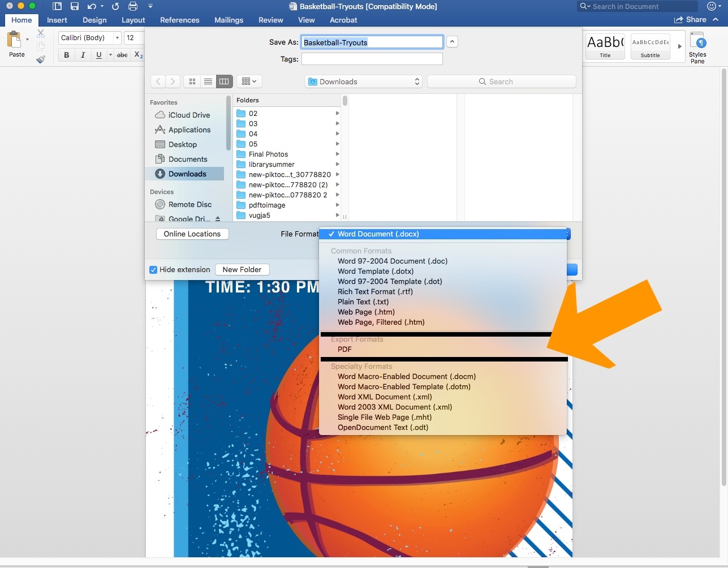Toggle Italic formatting button

point(83,55)
